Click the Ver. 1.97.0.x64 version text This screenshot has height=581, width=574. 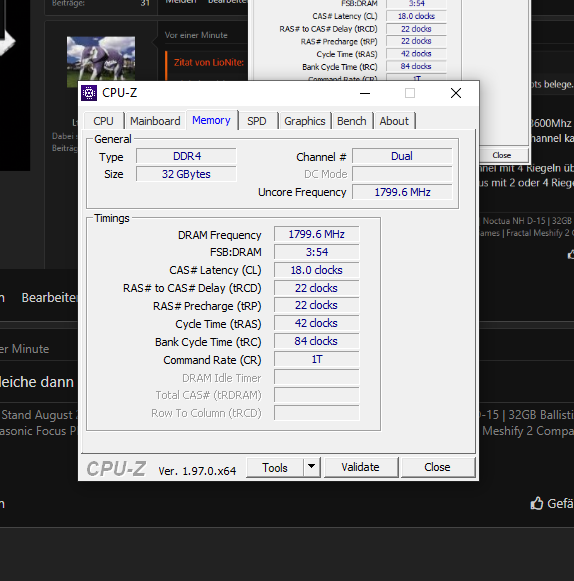tap(197, 471)
